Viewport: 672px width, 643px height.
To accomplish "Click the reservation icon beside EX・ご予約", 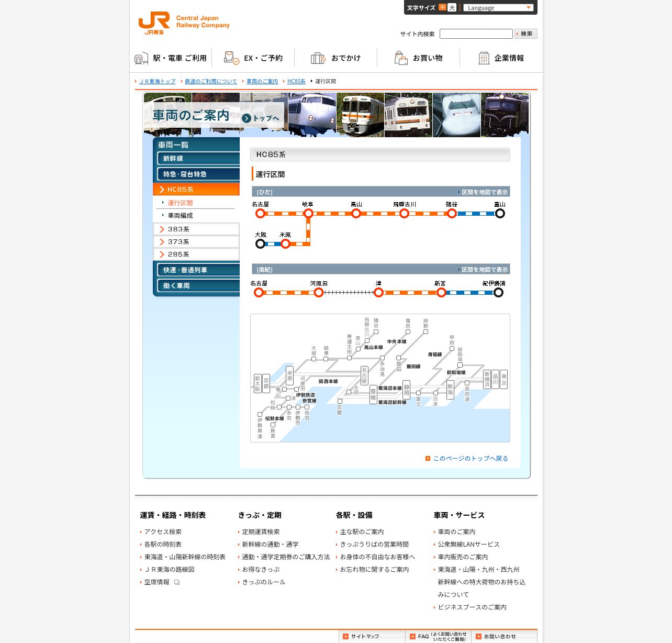I will pyautogui.click(x=231, y=58).
